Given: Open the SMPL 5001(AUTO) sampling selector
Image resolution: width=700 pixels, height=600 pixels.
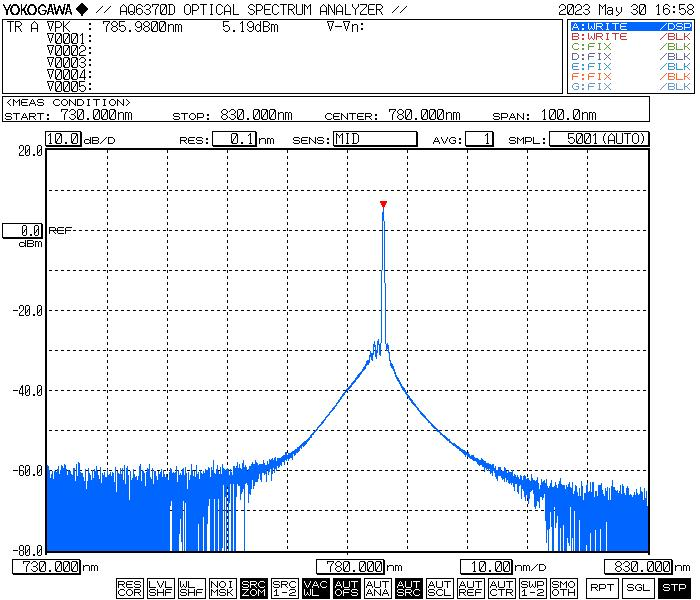Looking at the screenshot, I should [599, 139].
